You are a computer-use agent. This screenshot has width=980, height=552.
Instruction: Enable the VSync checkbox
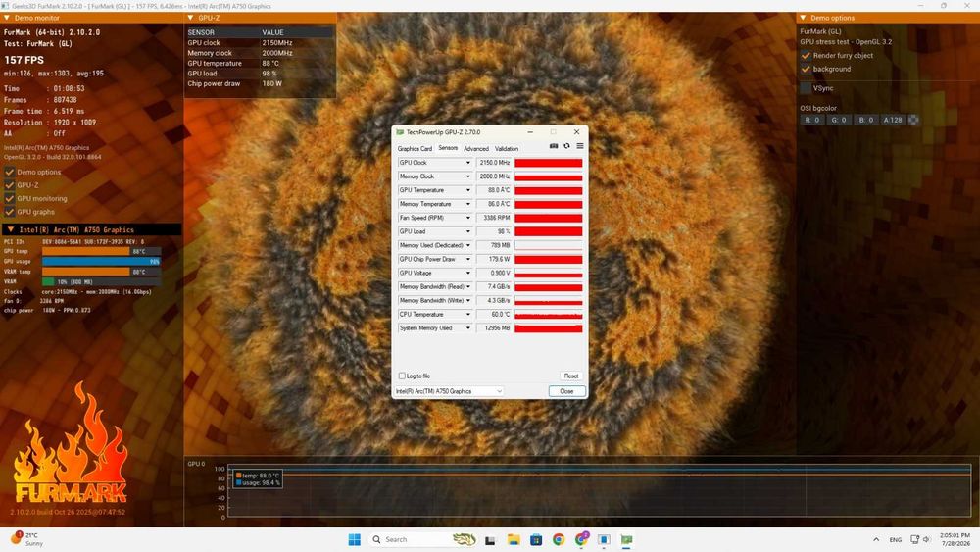tap(806, 88)
